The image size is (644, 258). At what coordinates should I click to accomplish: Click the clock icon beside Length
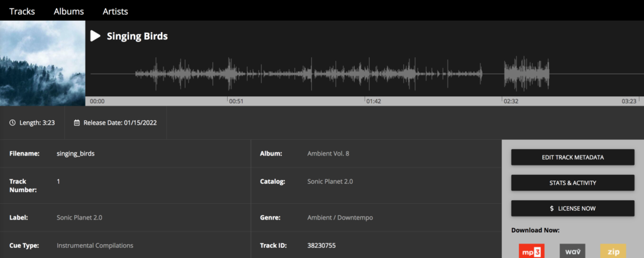click(x=13, y=123)
